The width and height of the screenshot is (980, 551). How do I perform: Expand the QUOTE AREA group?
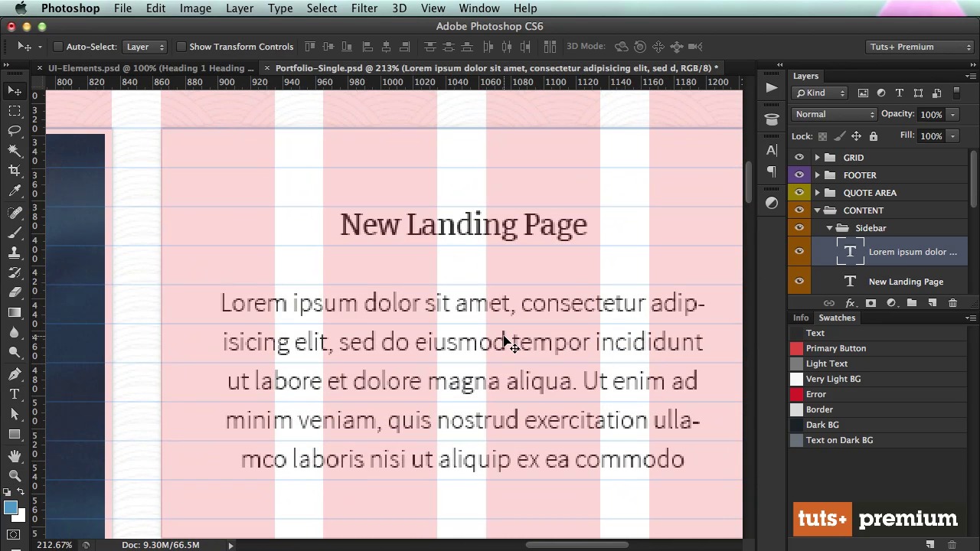(817, 193)
